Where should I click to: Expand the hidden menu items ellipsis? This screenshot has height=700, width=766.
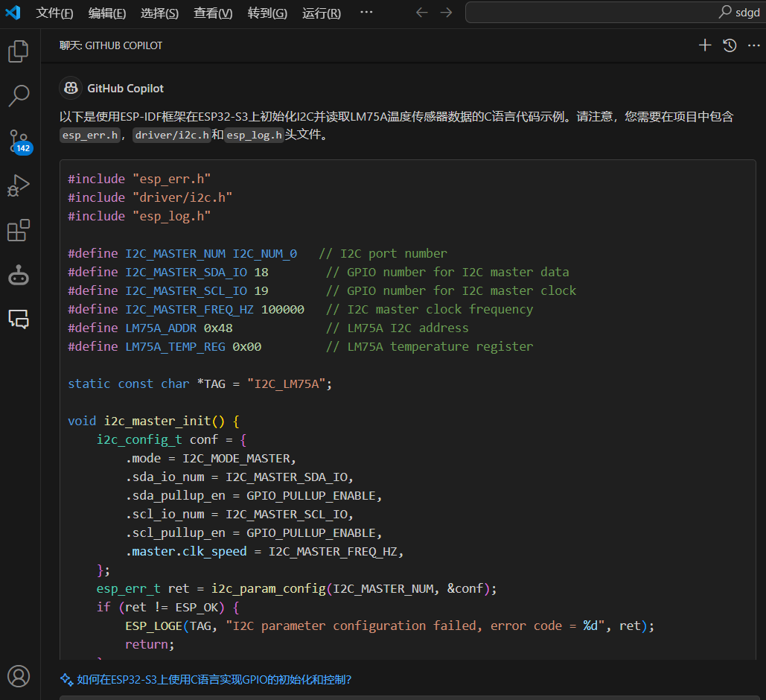(x=366, y=12)
